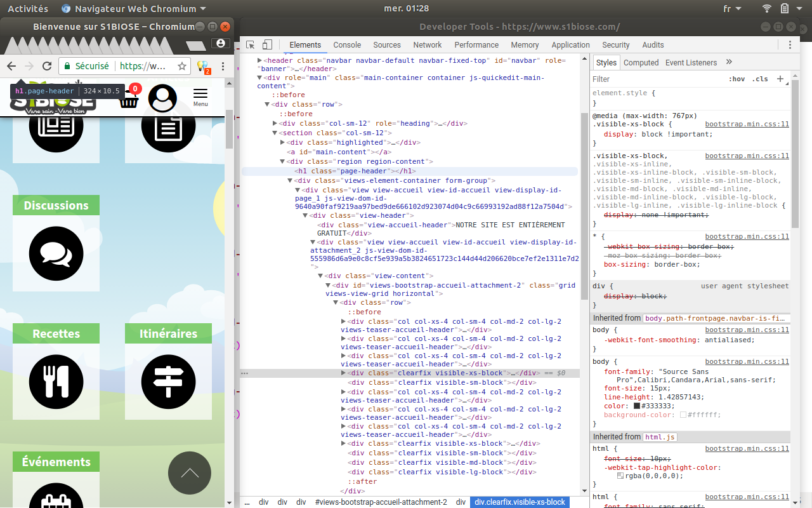The height and width of the screenshot is (508, 812).
Task: Click the green secure padlock icon
Action: (x=67, y=65)
